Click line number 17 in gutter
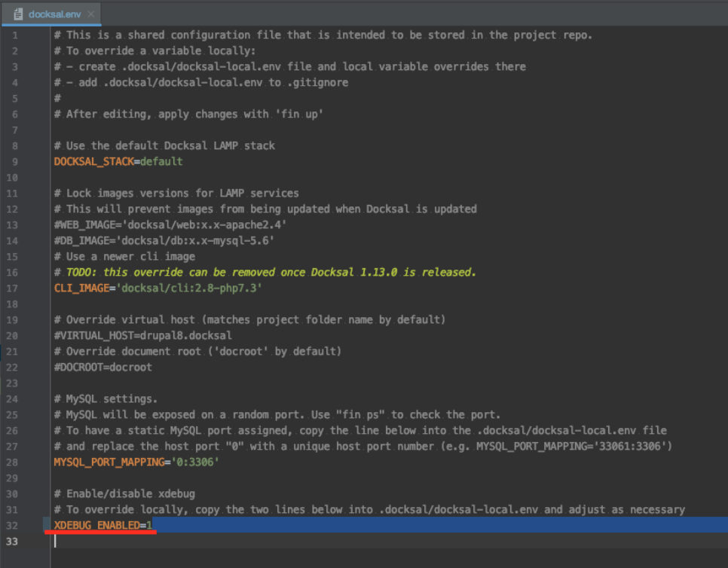 pyautogui.click(x=12, y=289)
